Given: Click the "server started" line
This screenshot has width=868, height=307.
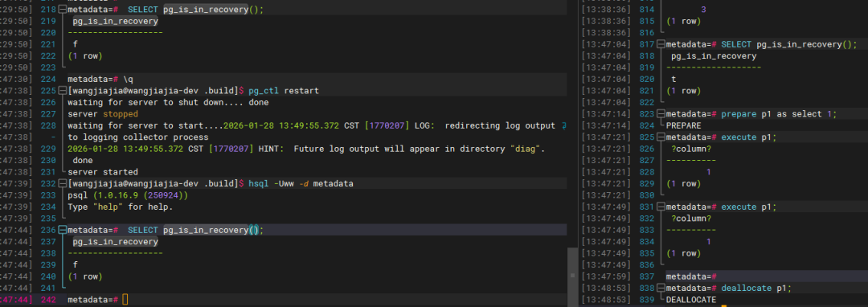Looking at the screenshot, I should (x=102, y=172).
